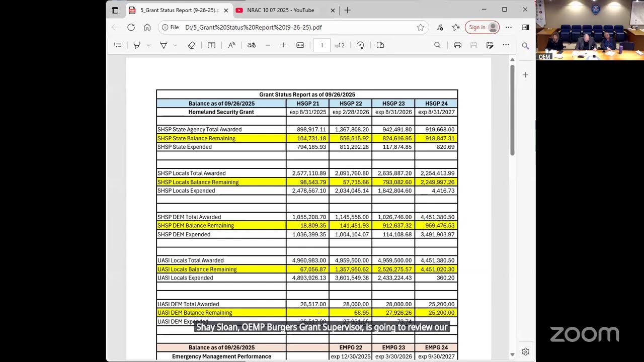Rotate the PDF page
The height and width of the screenshot is (362, 644).
[360, 45]
